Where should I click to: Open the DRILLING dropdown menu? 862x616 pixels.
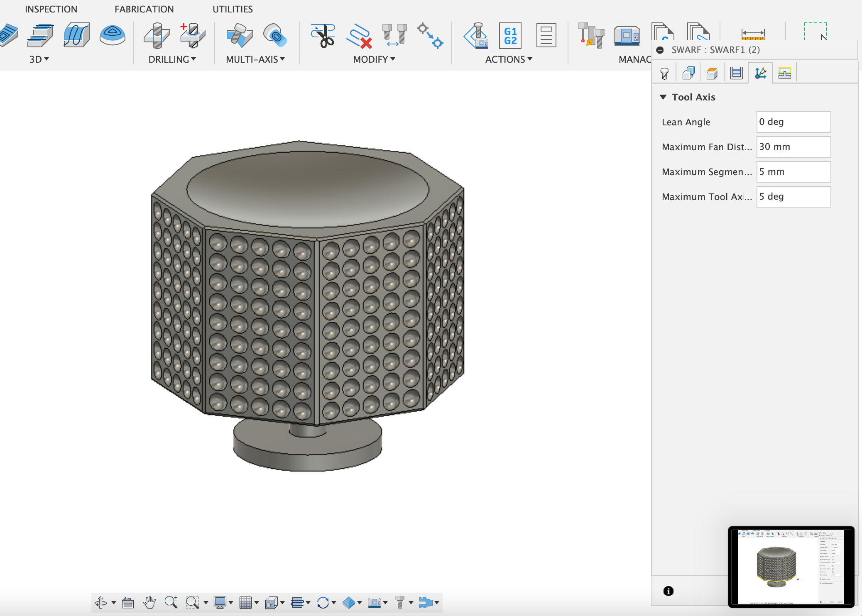(172, 59)
